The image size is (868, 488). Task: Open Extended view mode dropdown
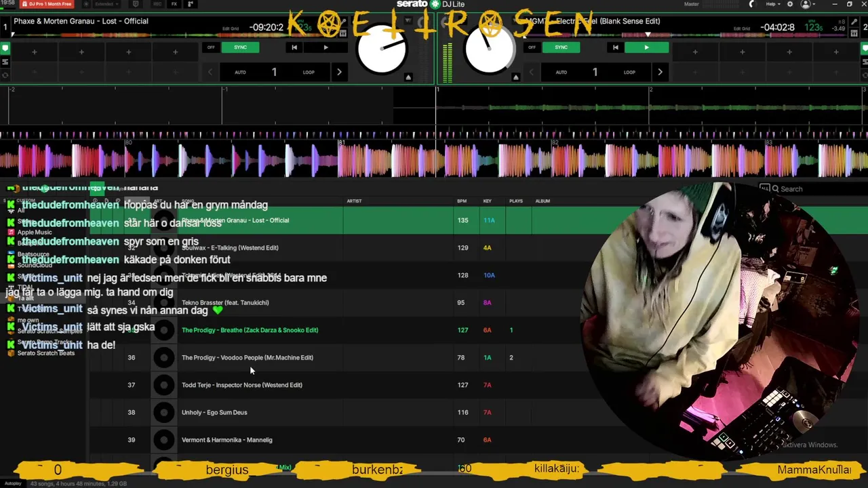pyautogui.click(x=106, y=4)
